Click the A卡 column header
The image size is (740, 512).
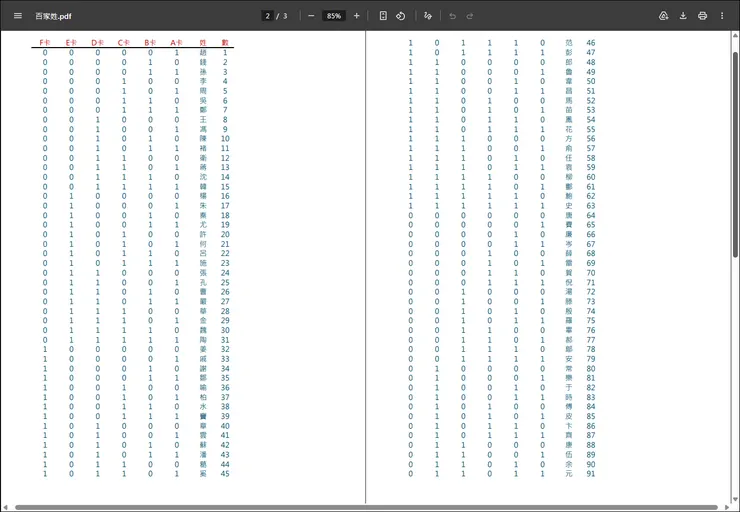(177, 42)
